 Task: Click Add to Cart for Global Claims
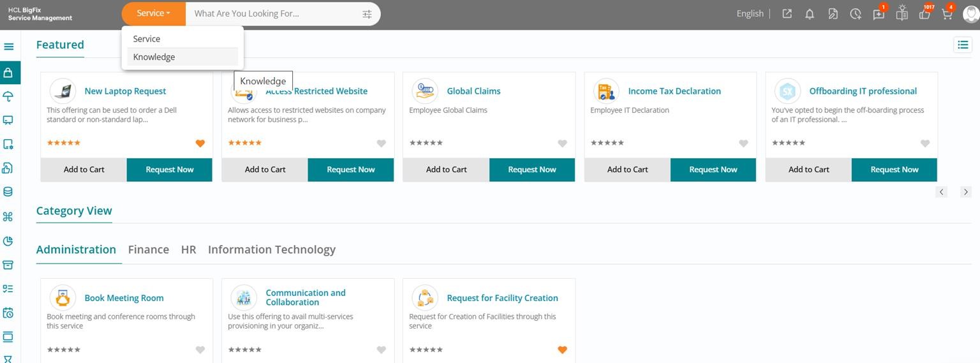pos(446,170)
